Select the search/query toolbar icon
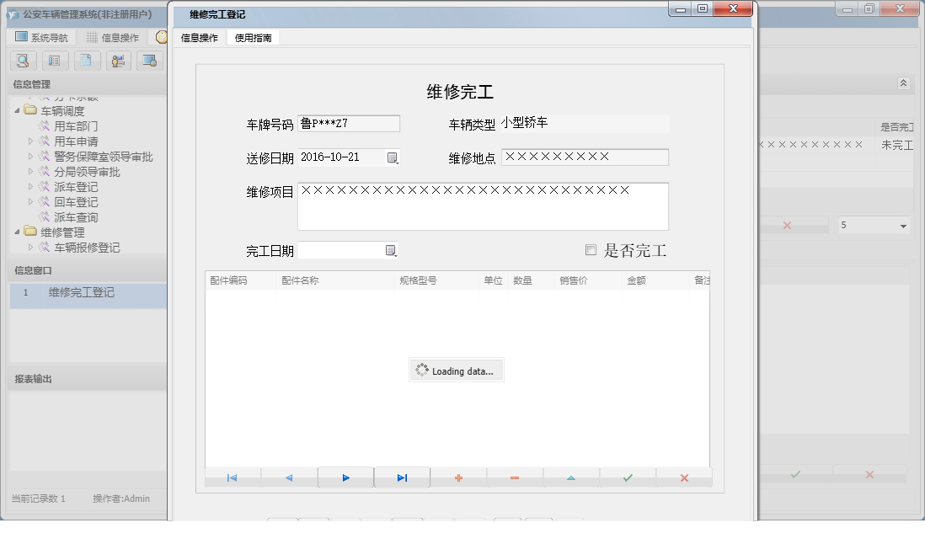 (x=23, y=61)
